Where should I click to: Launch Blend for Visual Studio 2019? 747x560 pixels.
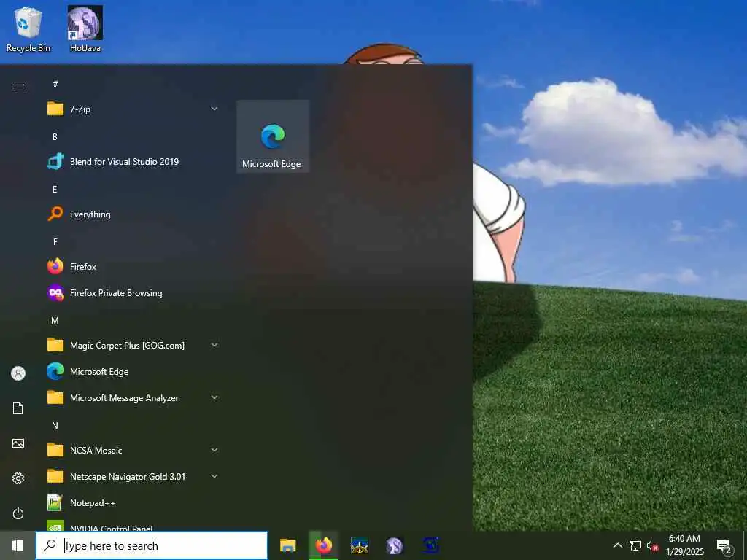pyautogui.click(x=133, y=161)
